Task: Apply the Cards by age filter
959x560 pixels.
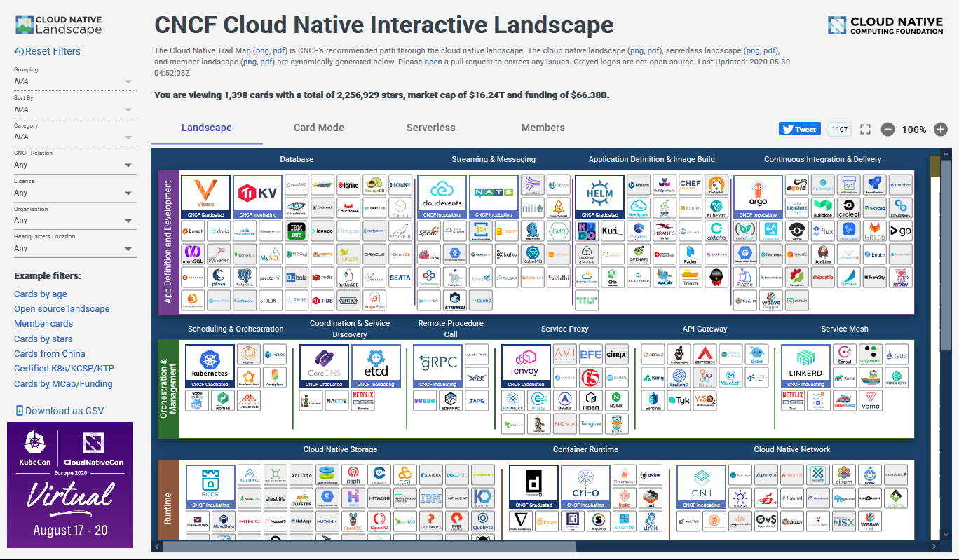Action: click(x=41, y=294)
